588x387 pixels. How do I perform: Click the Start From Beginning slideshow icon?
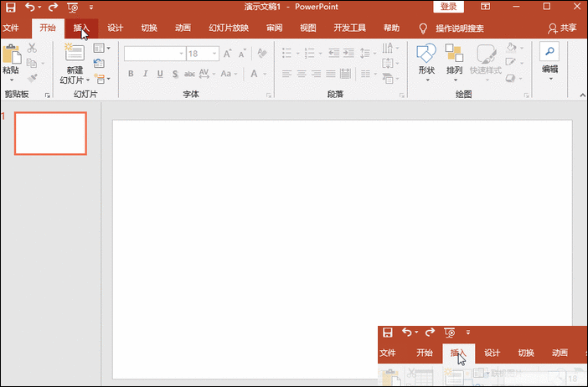pyautogui.click(x=72, y=7)
